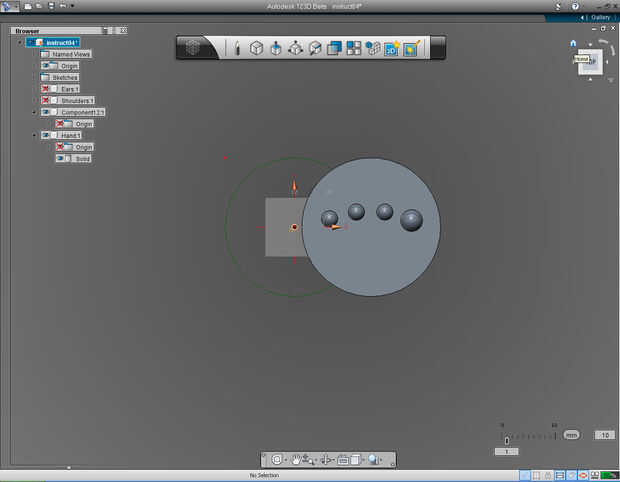Open the visual style sphere icon
620x482 pixels.
click(x=373, y=459)
